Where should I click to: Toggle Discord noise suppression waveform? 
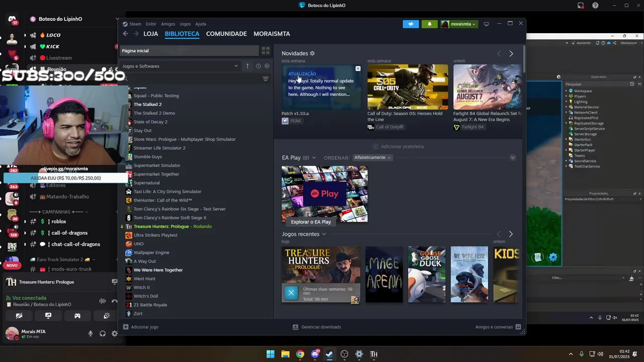click(x=103, y=301)
